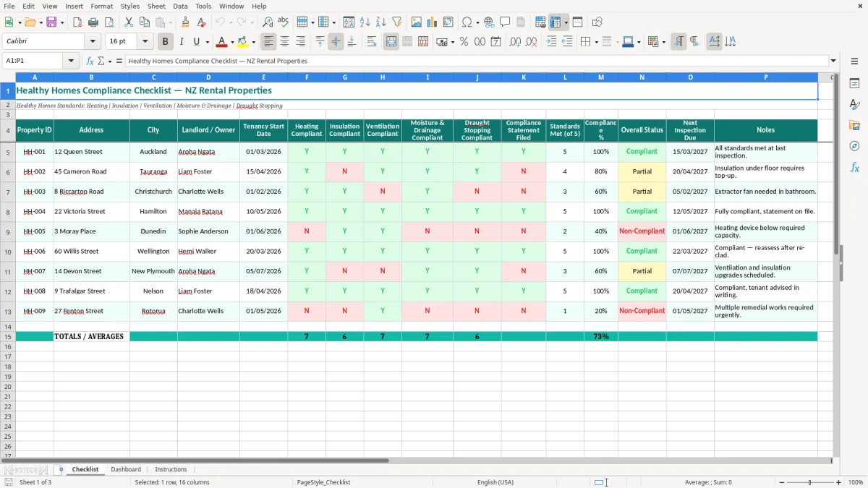Screen dimensions: 868x488
Task: Insert Hyperlink icon
Action: (489, 22)
